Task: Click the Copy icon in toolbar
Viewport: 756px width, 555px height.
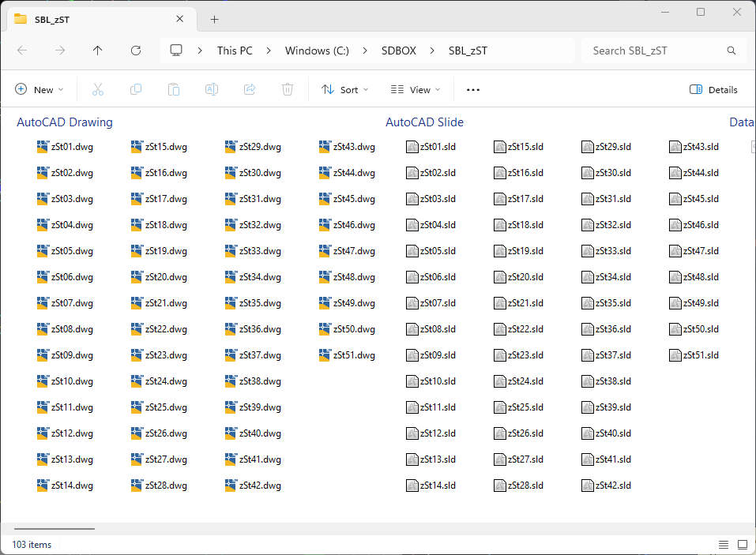Action: pyautogui.click(x=136, y=90)
